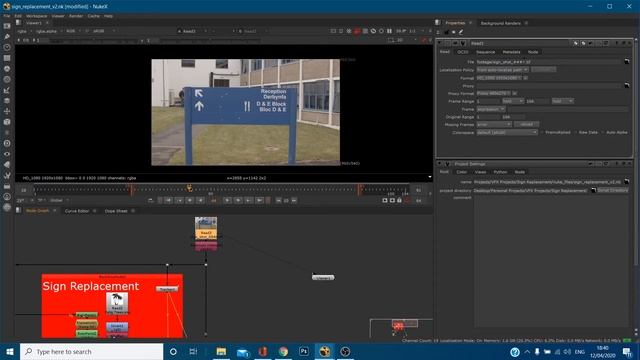
Task: Open File Explorer from the taskbar
Action: click(x=221, y=351)
